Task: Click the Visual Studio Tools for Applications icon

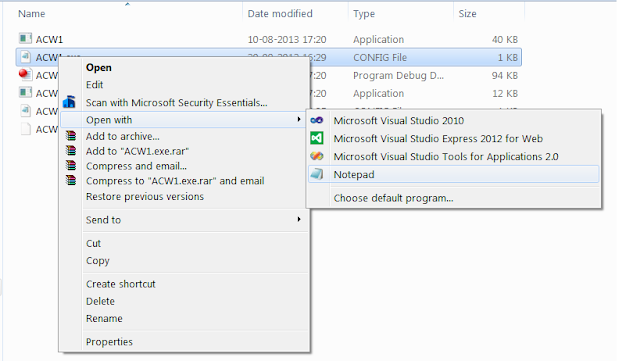Action: [317, 156]
